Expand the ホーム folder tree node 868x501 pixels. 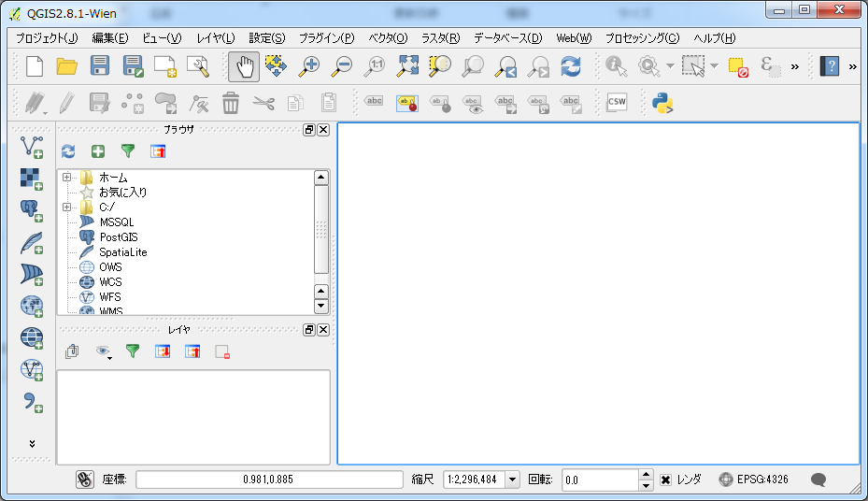click(x=66, y=178)
